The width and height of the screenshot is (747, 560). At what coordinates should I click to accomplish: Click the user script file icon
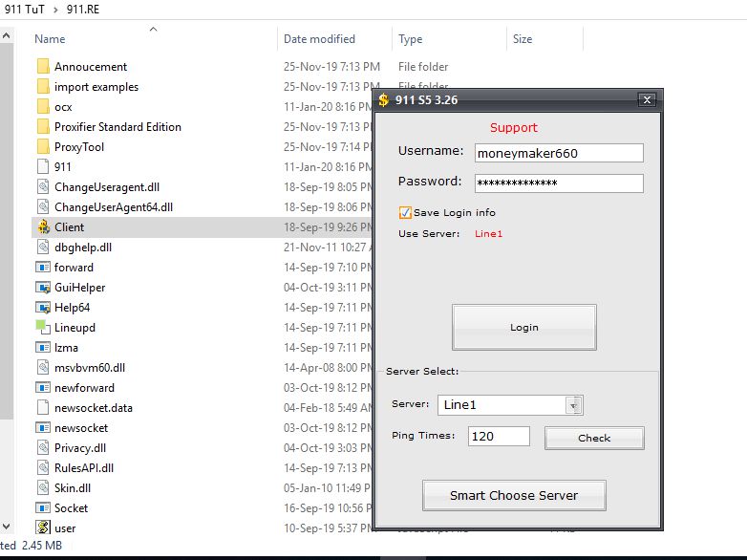(x=43, y=528)
